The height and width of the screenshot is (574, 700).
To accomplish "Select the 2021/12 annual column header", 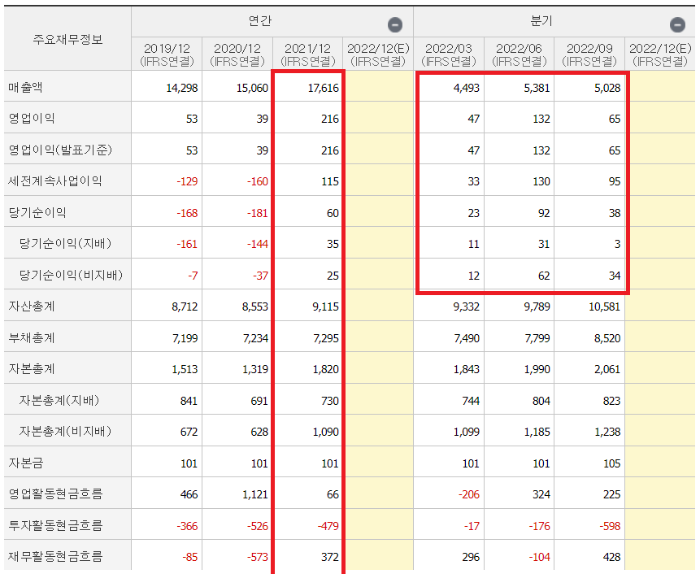I will click(x=308, y=54).
